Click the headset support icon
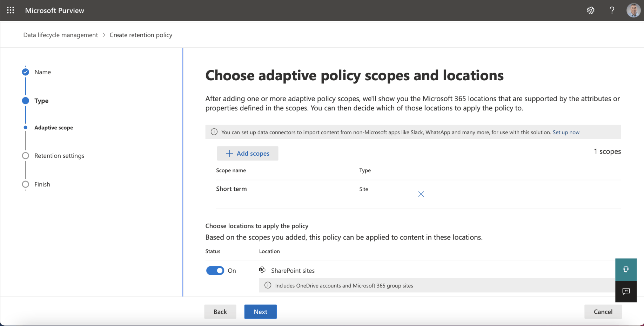This screenshot has height=326, width=644. click(x=626, y=269)
